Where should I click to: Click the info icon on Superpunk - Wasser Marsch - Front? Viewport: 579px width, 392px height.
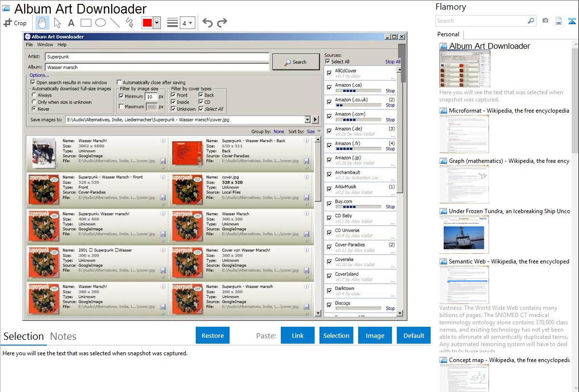(x=163, y=177)
